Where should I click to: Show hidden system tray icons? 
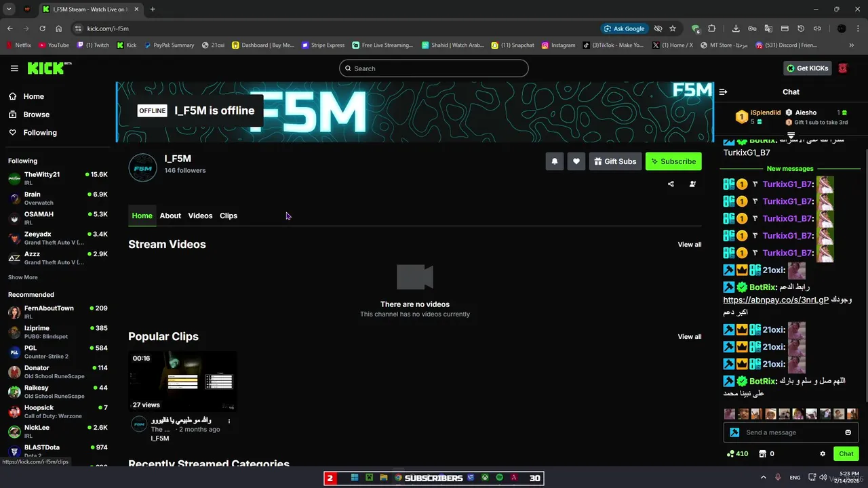763,477
